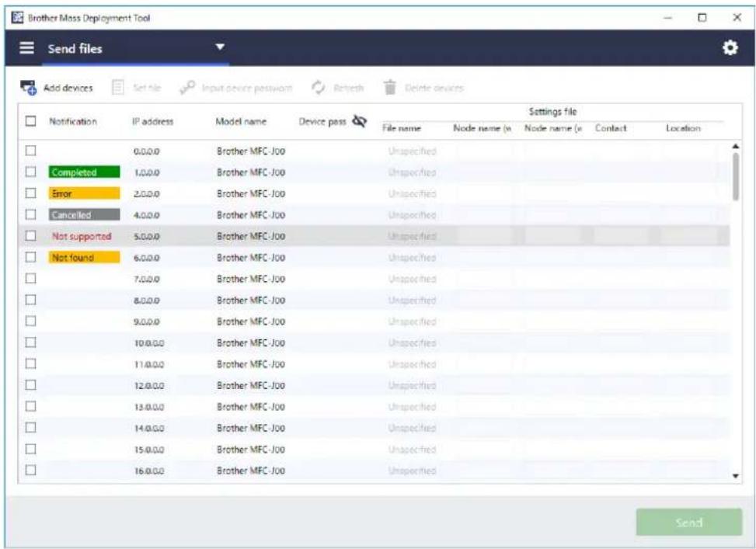Click Unspecified file name in 11.0.0.0 row
The height and width of the screenshot is (549, 756).
(413, 364)
